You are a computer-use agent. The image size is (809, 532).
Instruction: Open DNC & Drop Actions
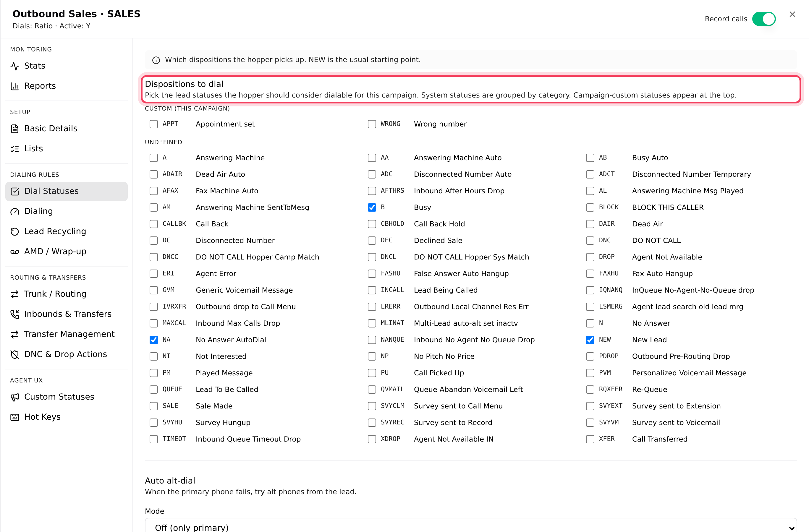click(66, 354)
